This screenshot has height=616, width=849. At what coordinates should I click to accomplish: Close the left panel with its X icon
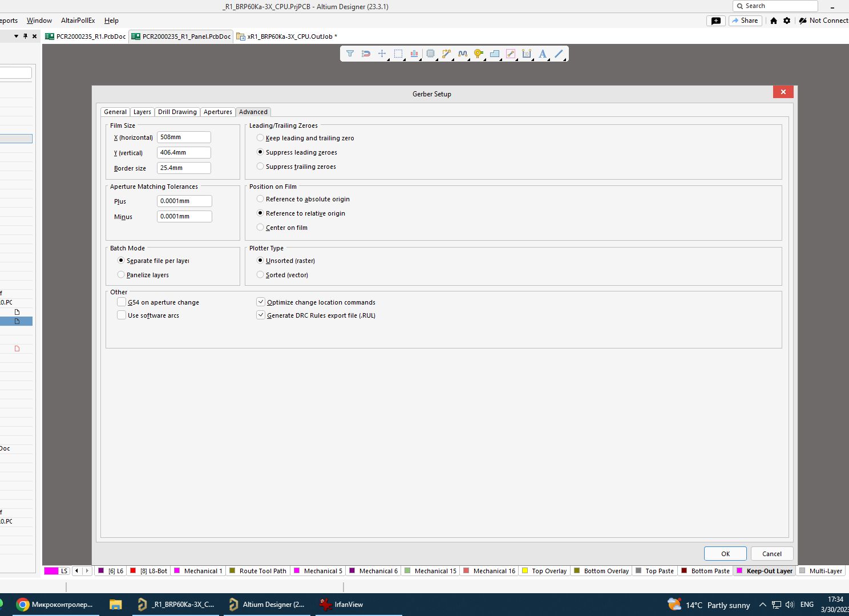point(34,36)
